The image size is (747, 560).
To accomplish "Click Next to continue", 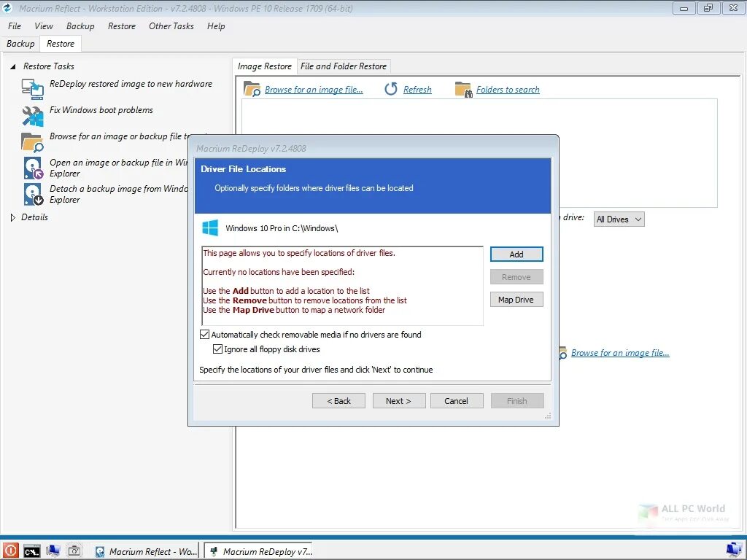I will coord(398,401).
